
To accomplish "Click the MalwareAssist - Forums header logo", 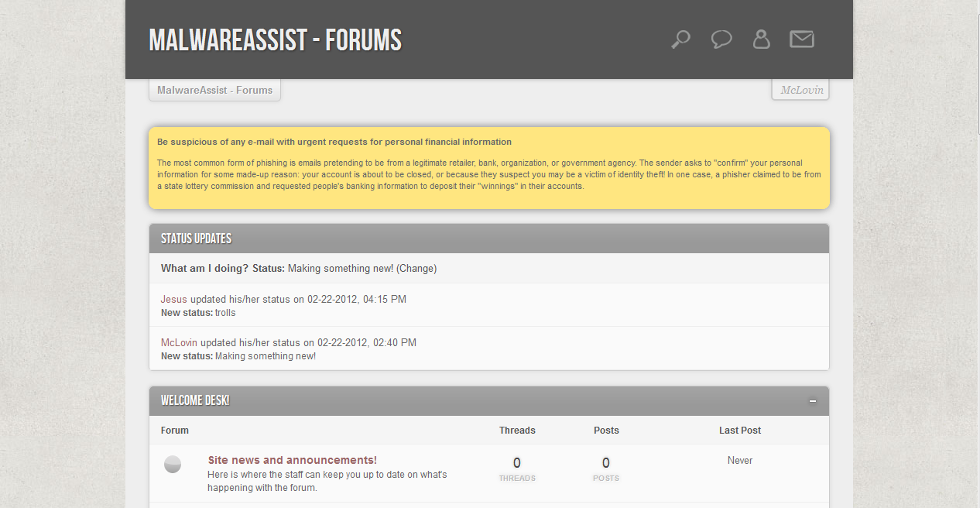I will (x=276, y=40).
